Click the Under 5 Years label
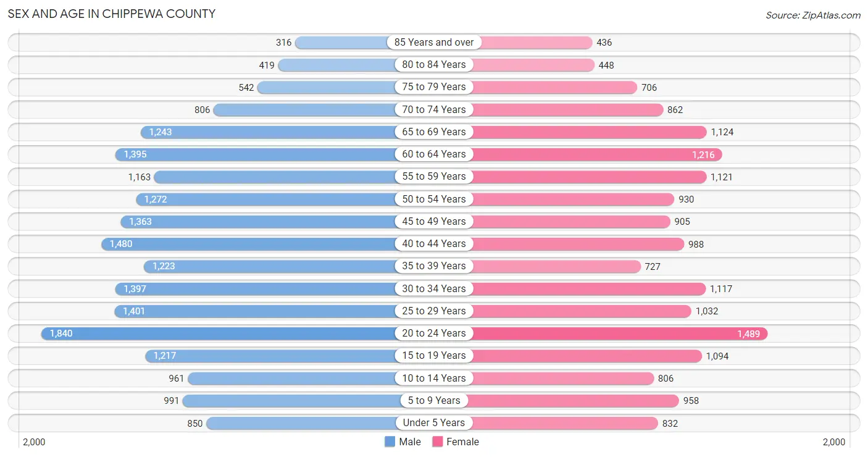The width and height of the screenshot is (868, 457). tap(434, 423)
